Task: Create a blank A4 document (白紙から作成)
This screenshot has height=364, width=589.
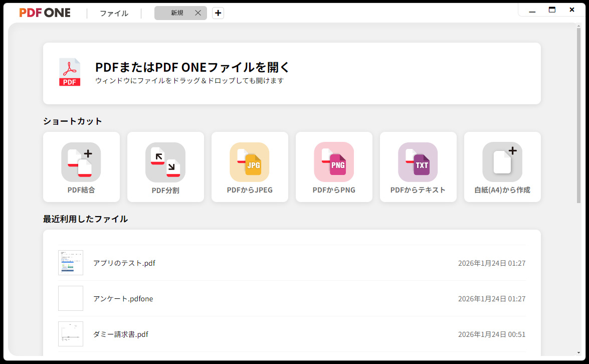Action: tap(502, 162)
